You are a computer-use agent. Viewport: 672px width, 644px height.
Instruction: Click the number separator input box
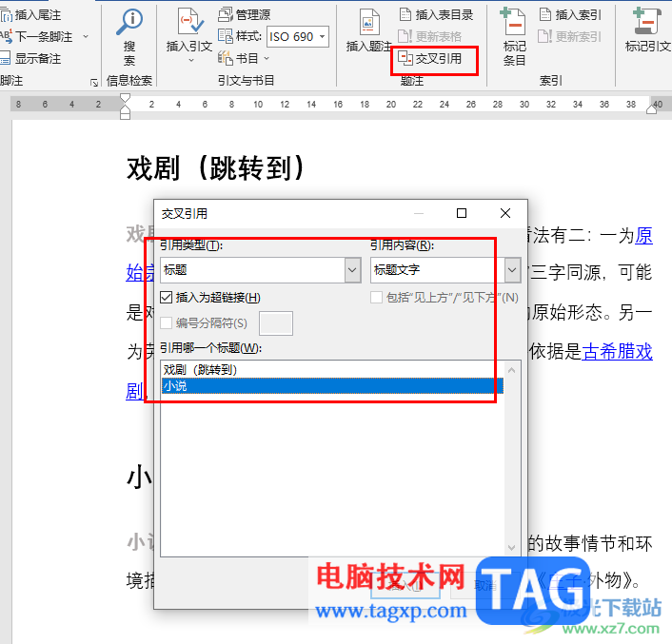[276, 323]
